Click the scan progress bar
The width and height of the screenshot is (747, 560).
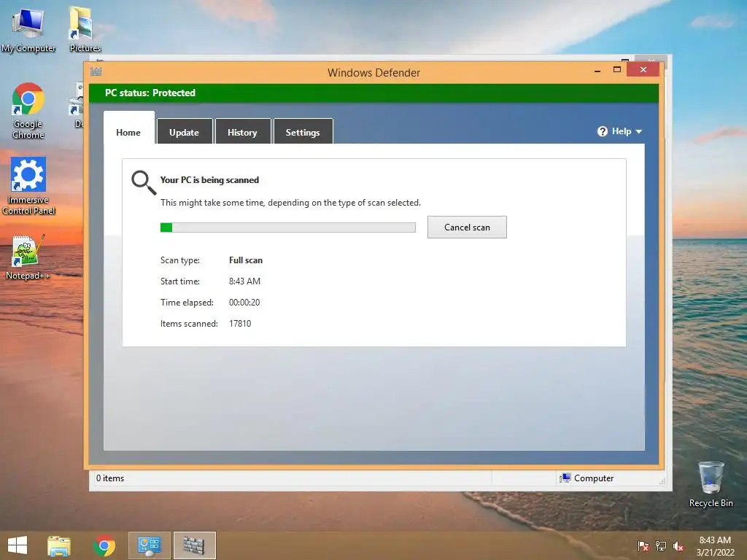point(287,227)
